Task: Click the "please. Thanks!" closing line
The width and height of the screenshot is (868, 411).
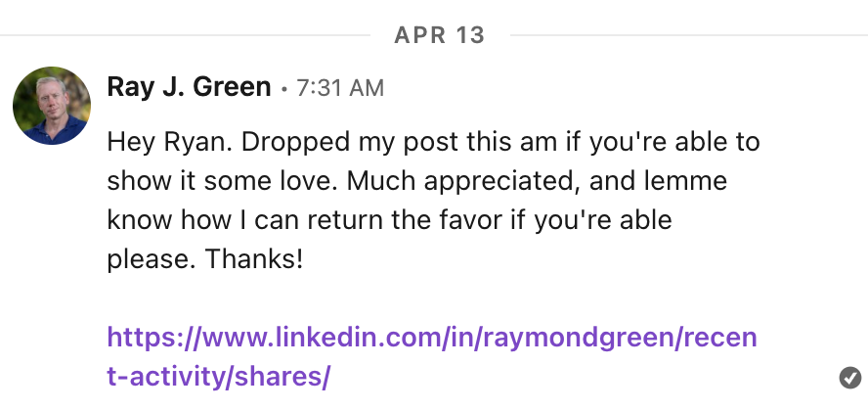Action: click(206, 259)
